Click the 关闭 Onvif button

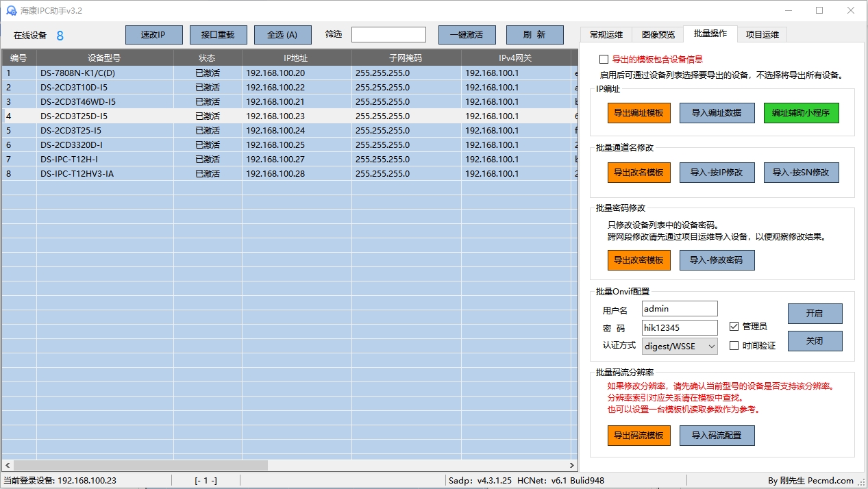(815, 341)
